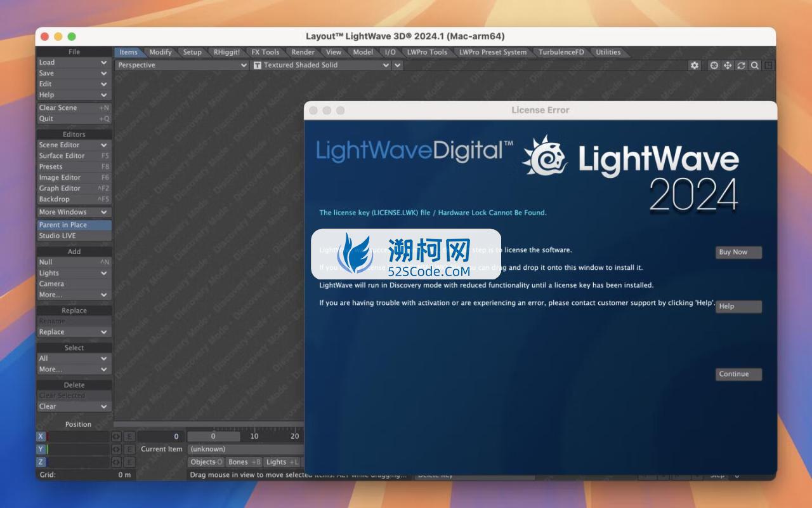The height and width of the screenshot is (508, 812).
Task: Click the viewport zoom magnifier icon
Action: point(754,65)
